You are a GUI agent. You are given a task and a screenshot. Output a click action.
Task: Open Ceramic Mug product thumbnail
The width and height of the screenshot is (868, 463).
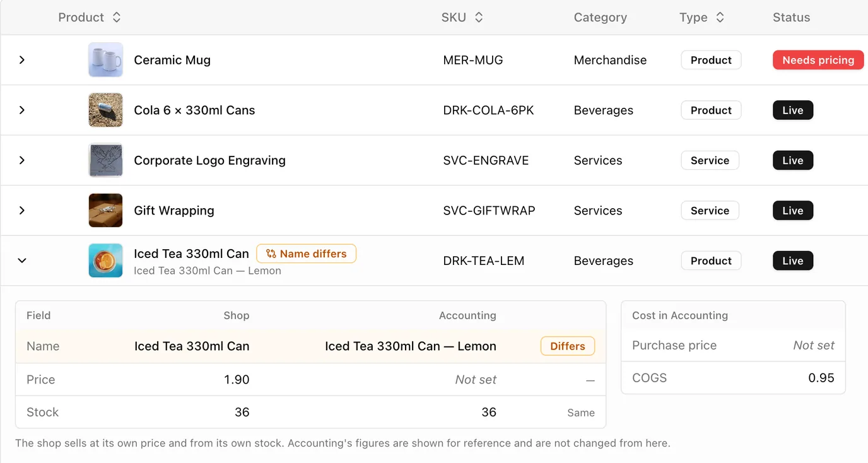(105, 60)
